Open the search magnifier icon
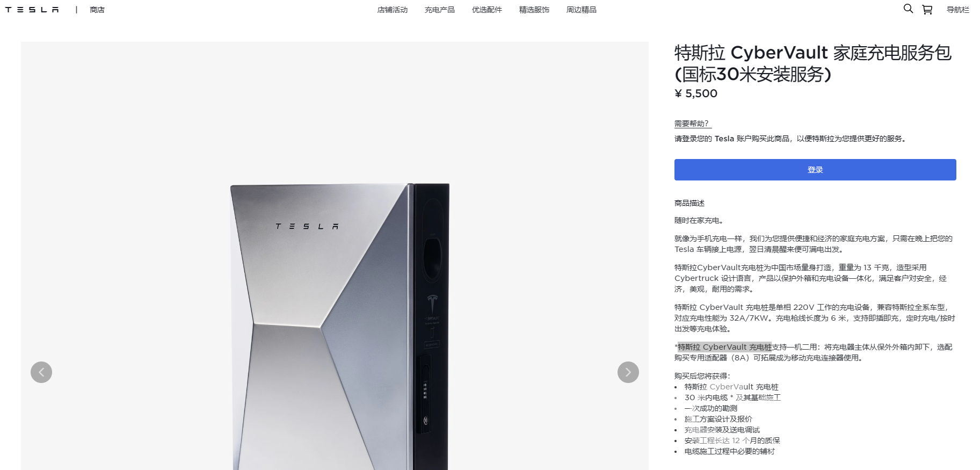 tap(908, 9)
